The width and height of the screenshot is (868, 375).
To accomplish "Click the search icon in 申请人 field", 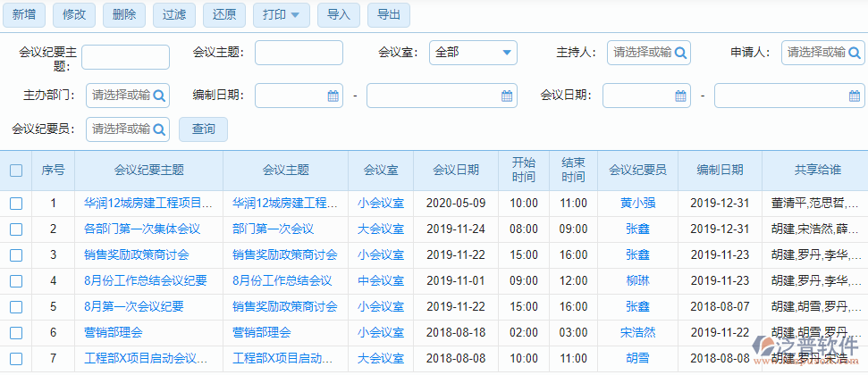I will tap(855, 53).
